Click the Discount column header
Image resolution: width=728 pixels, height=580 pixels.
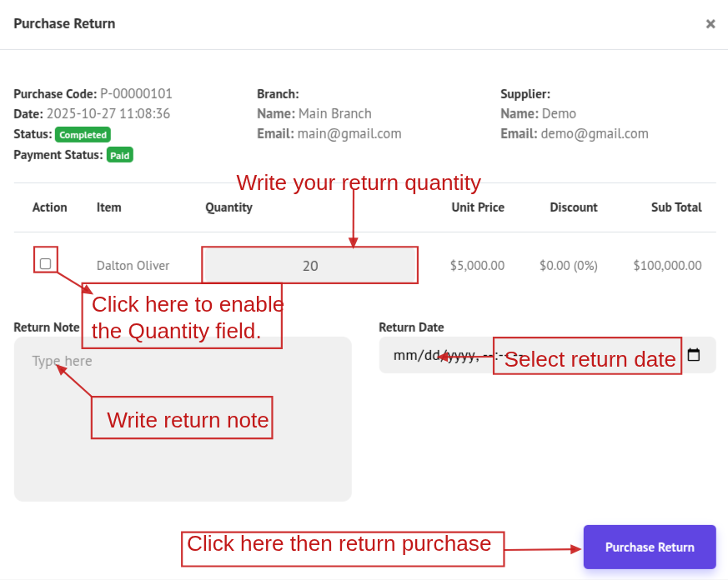[x=574, y=207]
